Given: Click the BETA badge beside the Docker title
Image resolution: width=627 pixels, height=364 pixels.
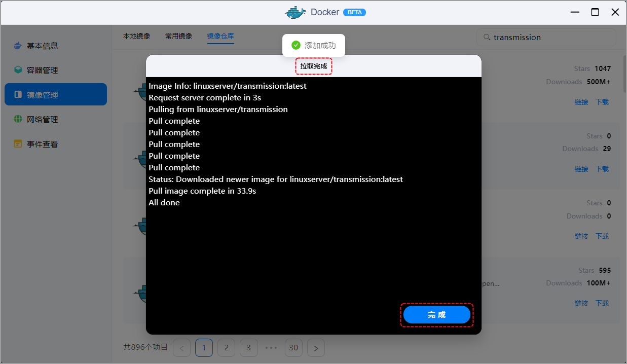Looking at the screenshot, I should tap(354, 12).
